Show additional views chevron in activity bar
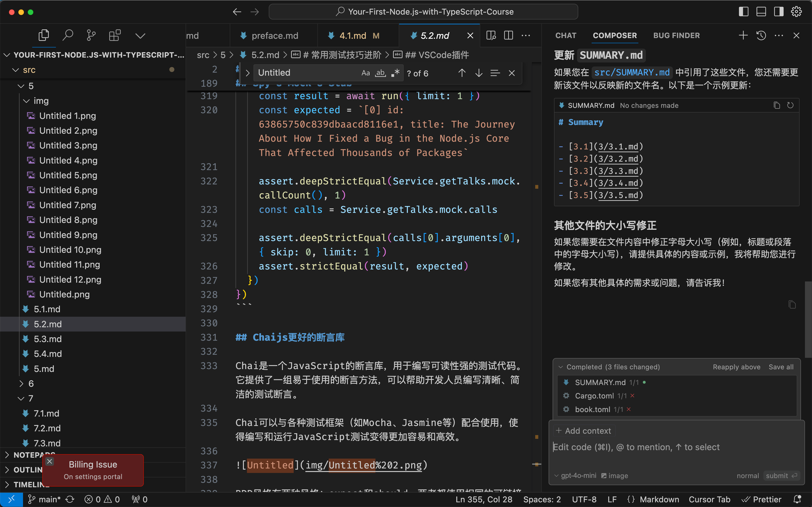This screenshot has width=812, height=507. point(140,35)
